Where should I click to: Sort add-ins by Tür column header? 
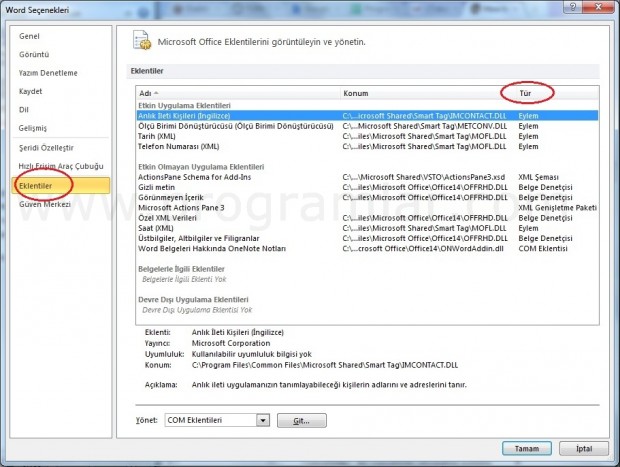[557, 93]
